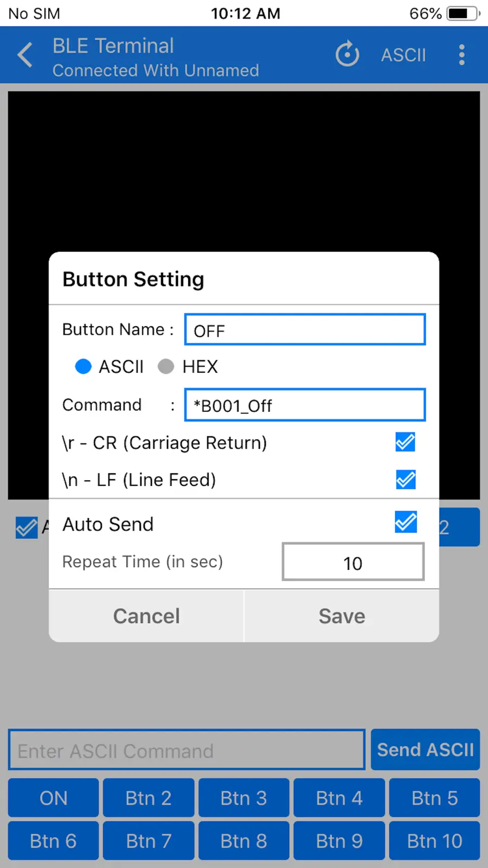This screenshot has height=868, width=488.
Task: Tap the Btn 5 preset button
Action: tap(435, 798)
